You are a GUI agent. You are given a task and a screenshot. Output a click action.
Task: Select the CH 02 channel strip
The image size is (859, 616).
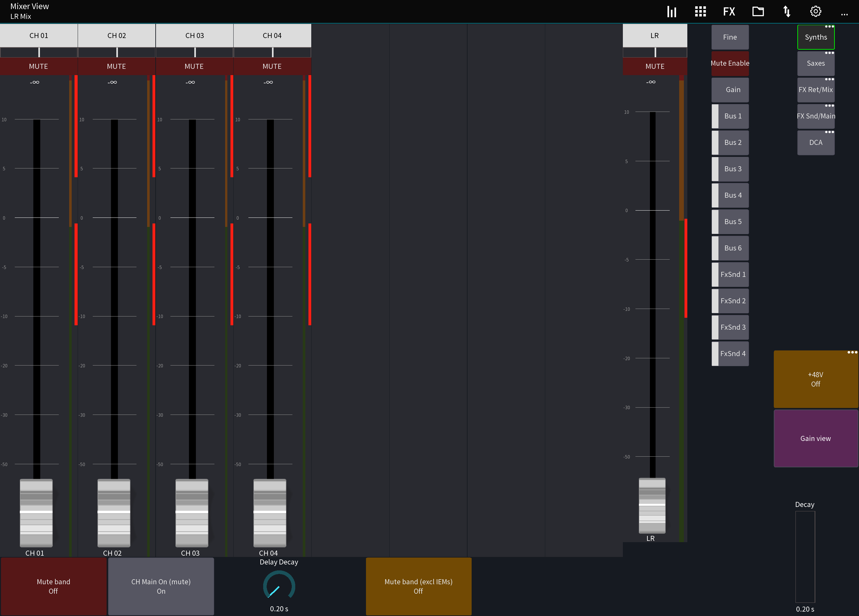coord(117,35)
